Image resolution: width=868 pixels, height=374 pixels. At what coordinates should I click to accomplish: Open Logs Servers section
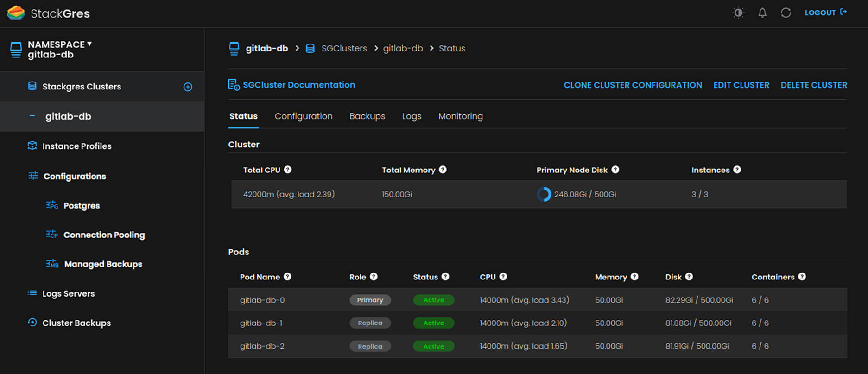(69, 293)
